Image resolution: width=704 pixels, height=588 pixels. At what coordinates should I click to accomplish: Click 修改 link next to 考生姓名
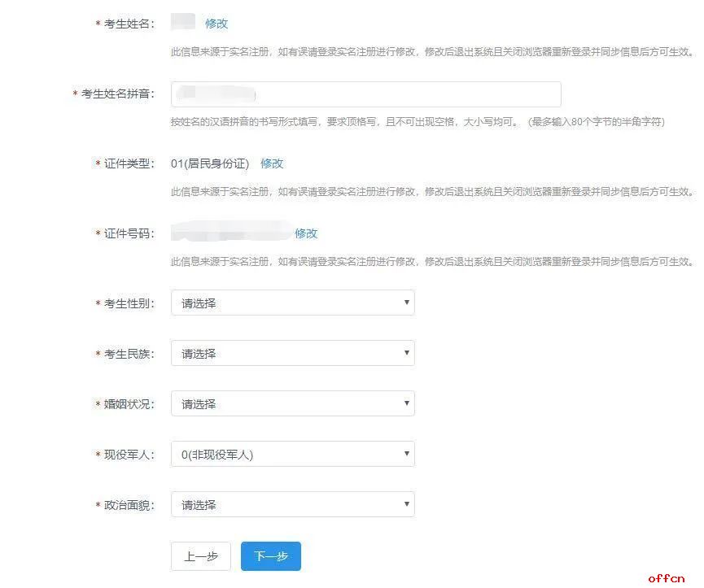point(216,24)
